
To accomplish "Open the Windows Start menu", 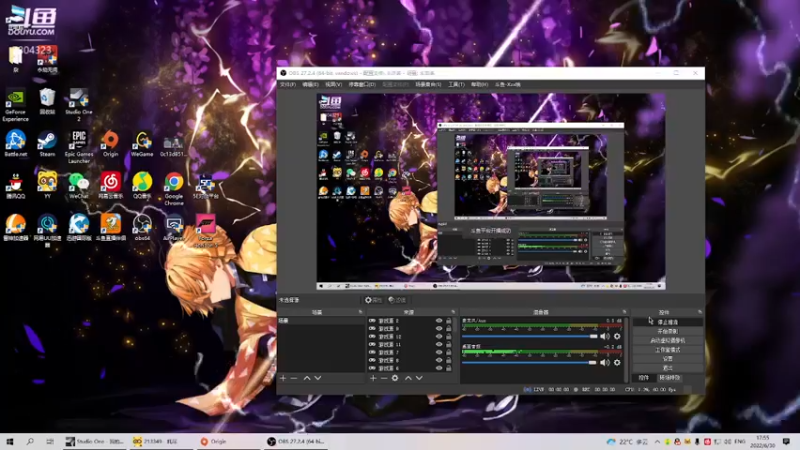I will click(10, 441).
